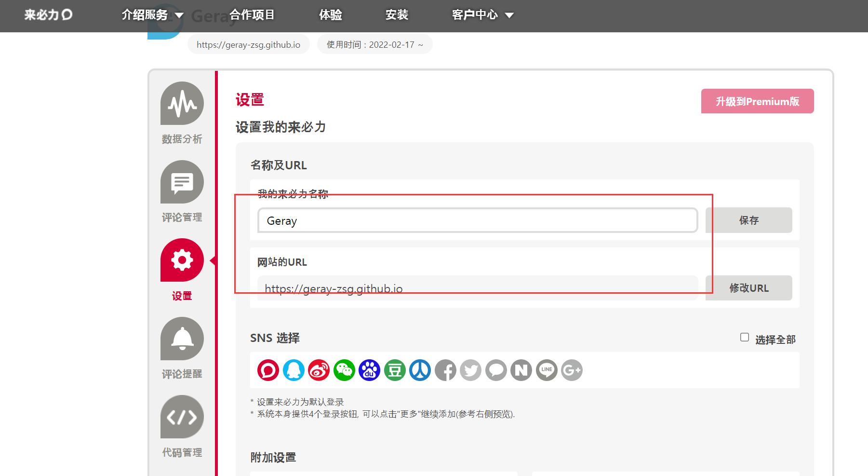The height and width of the screenshot is (476, 868).
Task: Select the QQ penguin SNS icon
Action: (x=294, y=370)
